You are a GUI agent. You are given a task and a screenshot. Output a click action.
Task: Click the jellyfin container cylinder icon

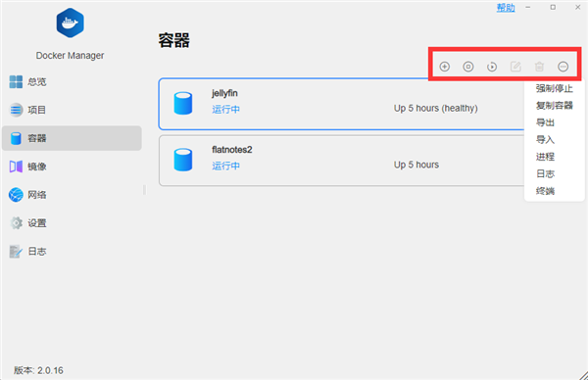(183, 103)
